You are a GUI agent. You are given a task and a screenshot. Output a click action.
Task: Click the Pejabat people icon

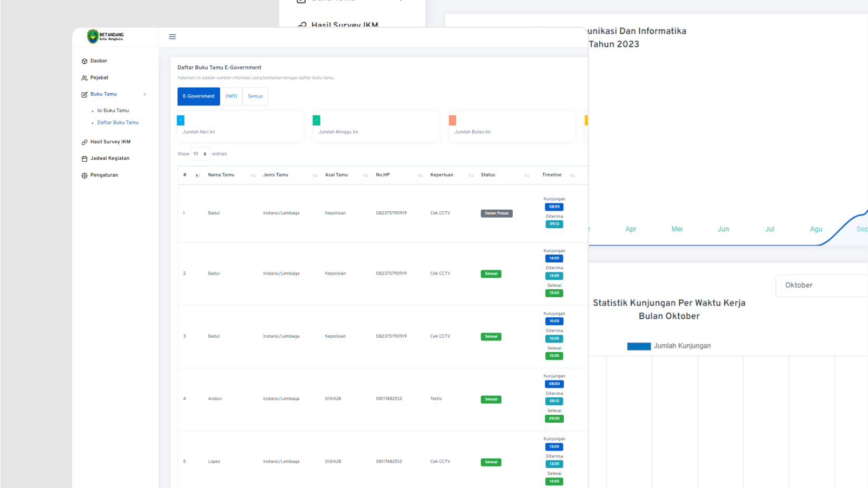84,78
